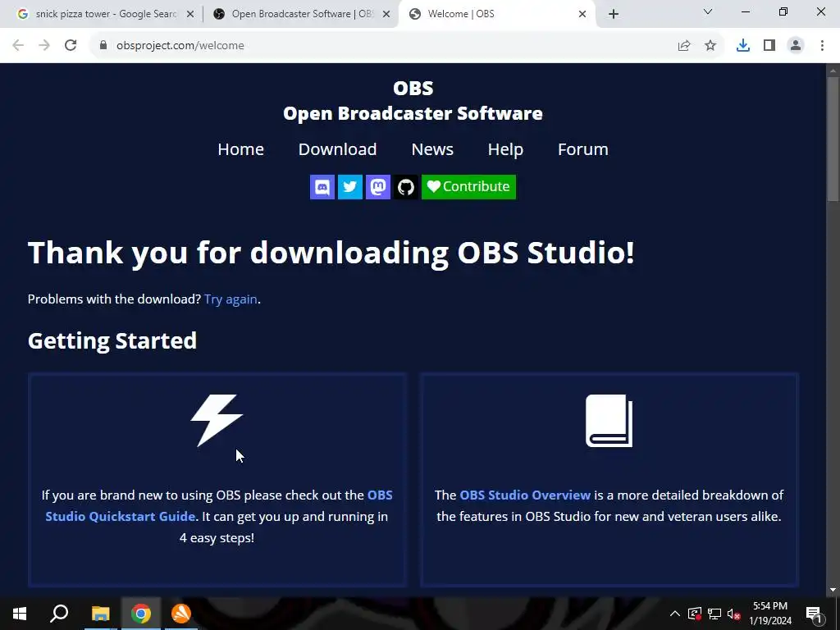
Task: Open the notification center icon
Action: (814, 614)
